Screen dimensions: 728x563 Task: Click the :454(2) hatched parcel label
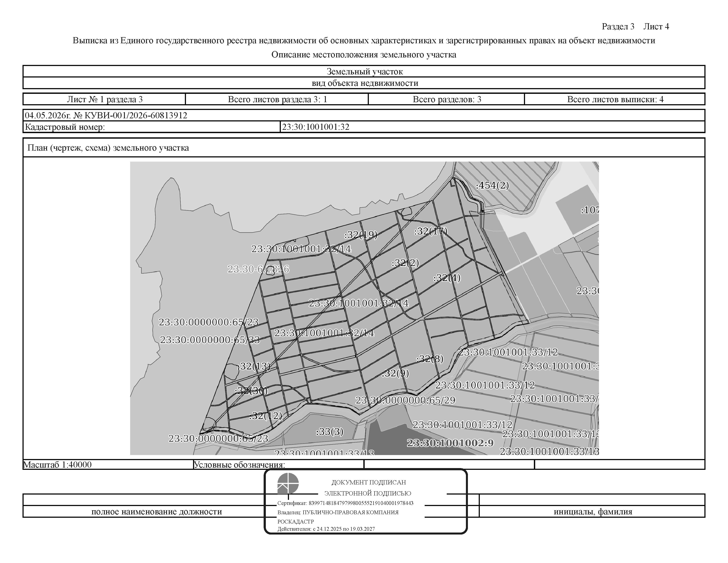tap(492, 185)
